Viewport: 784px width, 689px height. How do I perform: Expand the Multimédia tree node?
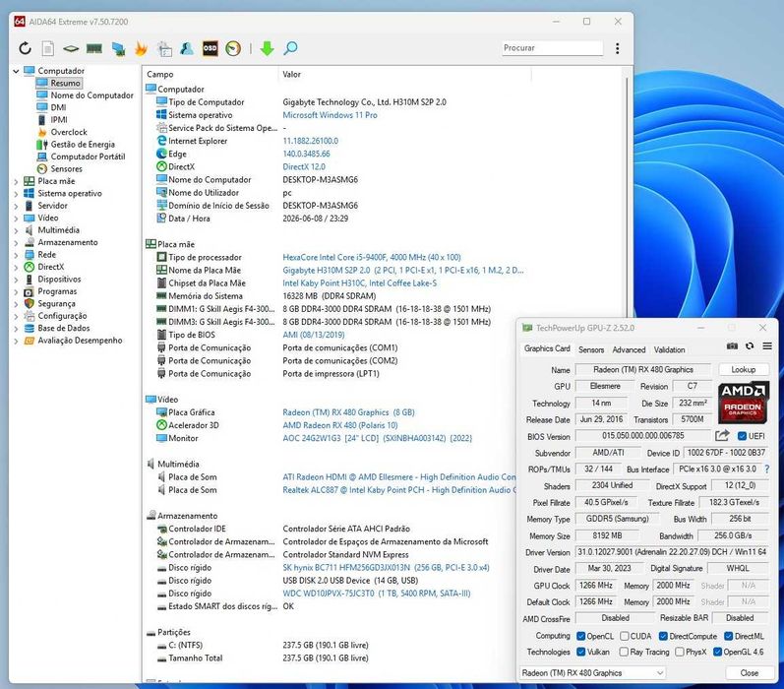tap(16, 230)
